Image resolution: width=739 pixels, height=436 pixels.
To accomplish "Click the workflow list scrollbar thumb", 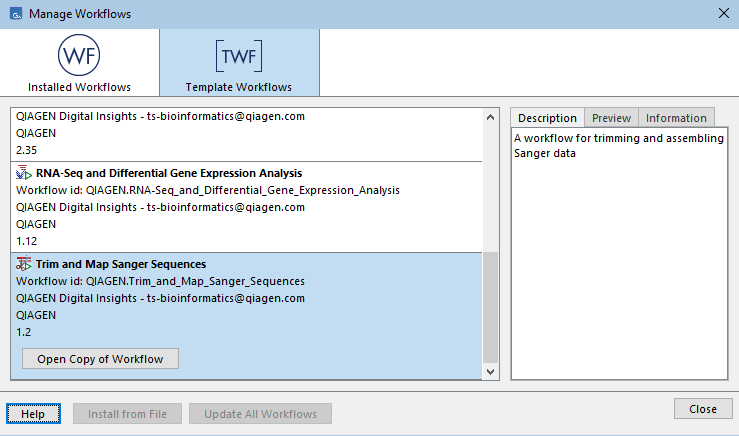I will click(490, 307).
